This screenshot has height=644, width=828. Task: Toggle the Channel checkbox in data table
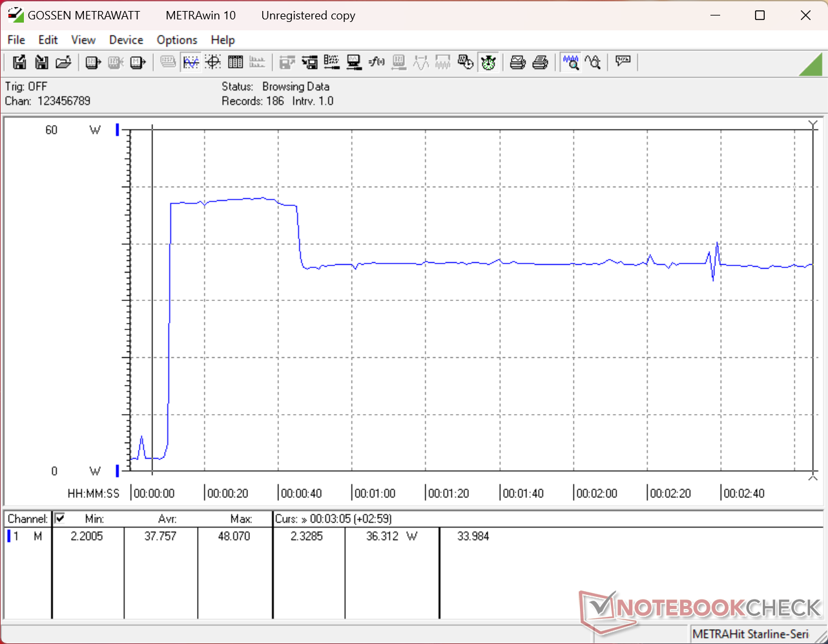point(59,518)
